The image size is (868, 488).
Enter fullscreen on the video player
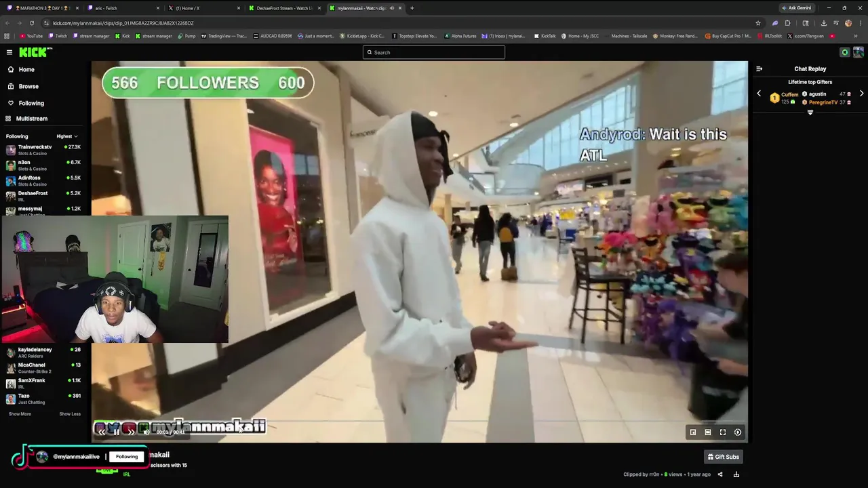[x=723, y=432]
